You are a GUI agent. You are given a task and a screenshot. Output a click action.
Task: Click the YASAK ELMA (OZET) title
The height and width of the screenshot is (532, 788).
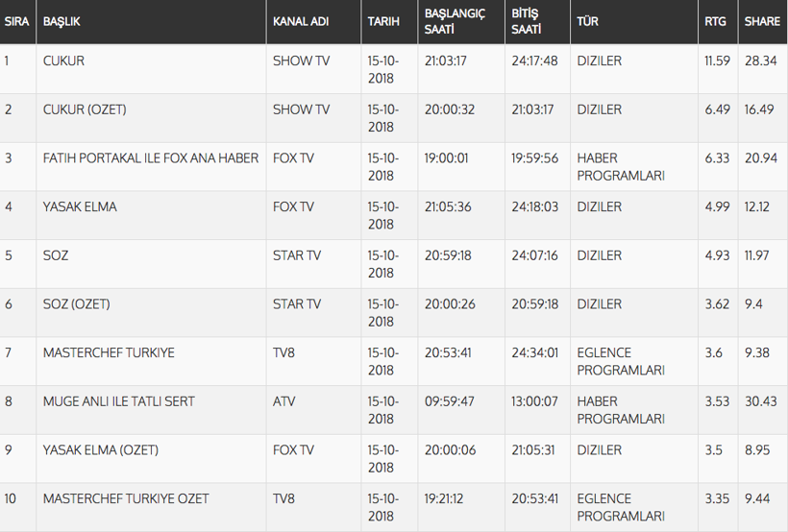pos(101,449)
